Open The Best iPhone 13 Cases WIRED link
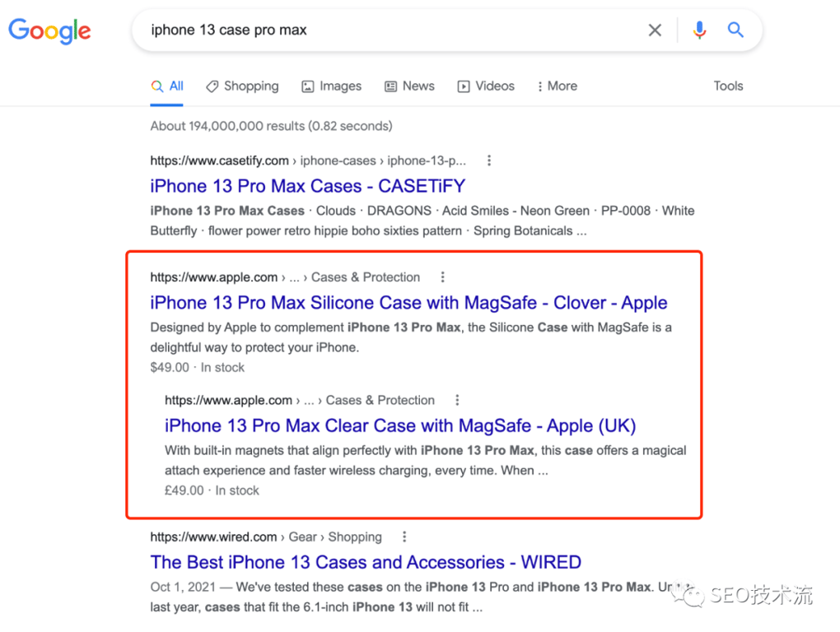The image size is (840, 632). (x=366, y=563)
